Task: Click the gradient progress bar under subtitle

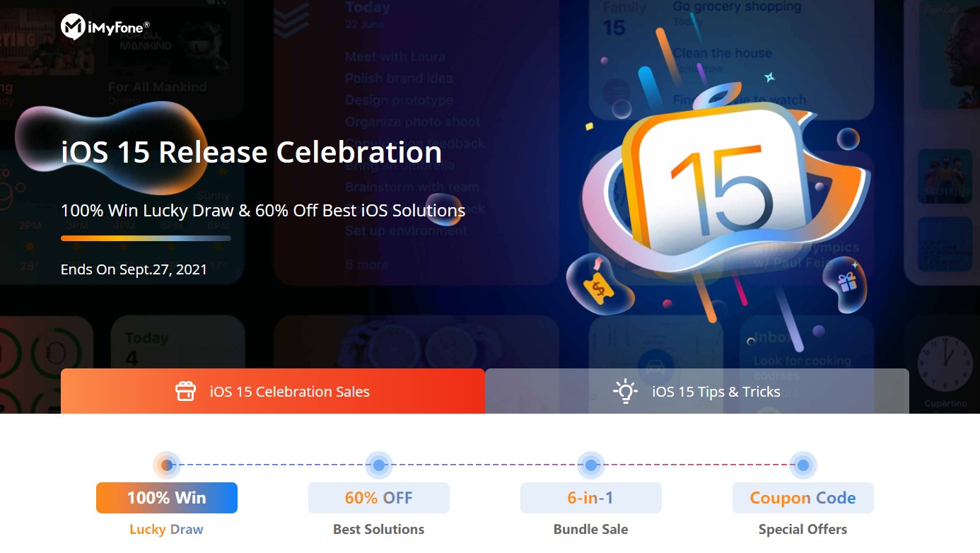Action: click(146, 238)
